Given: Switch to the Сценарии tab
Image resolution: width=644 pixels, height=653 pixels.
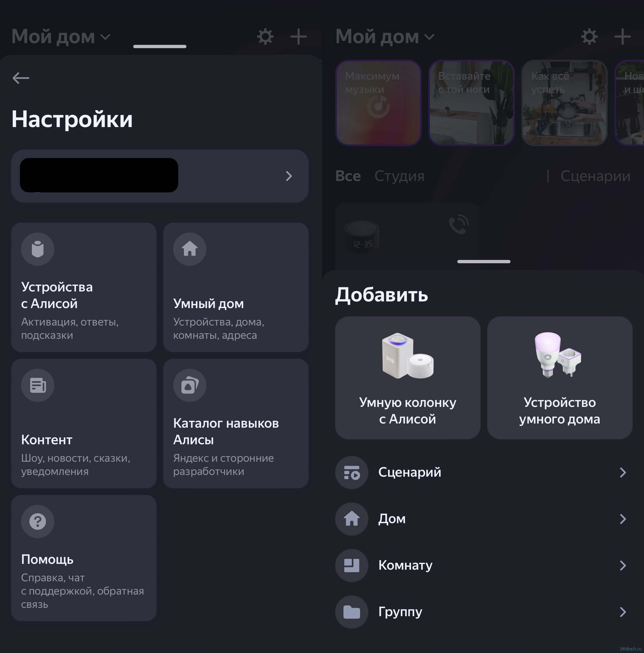Looking at the screenshot, I should click(595, 176).
